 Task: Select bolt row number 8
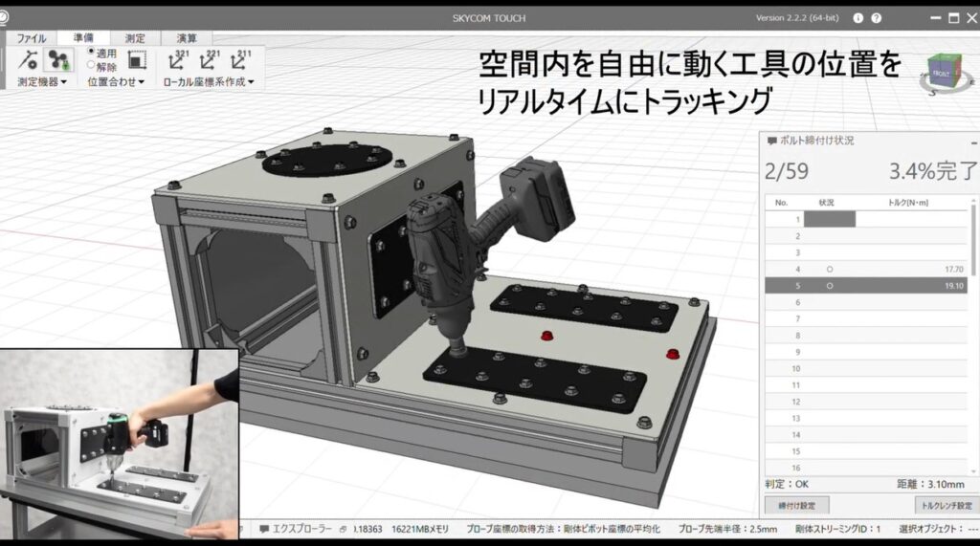866,336
